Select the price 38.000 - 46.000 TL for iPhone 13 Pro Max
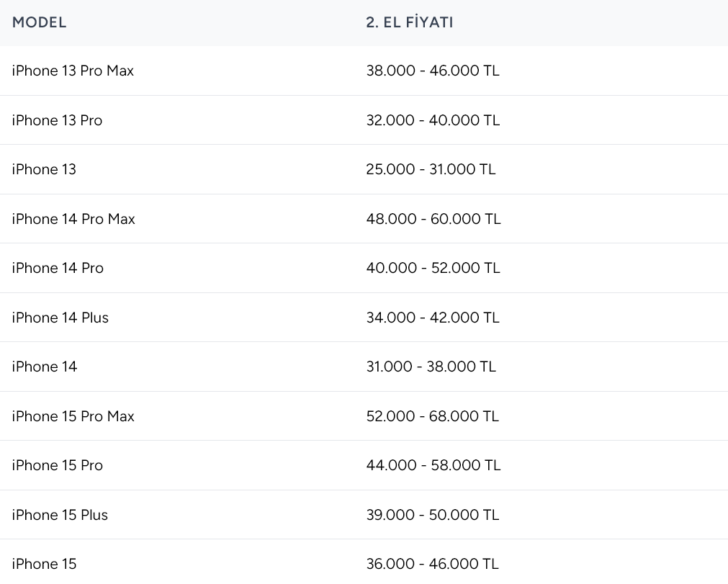The width and height of the screenshot is (728, 584). [x=433, y=71]
